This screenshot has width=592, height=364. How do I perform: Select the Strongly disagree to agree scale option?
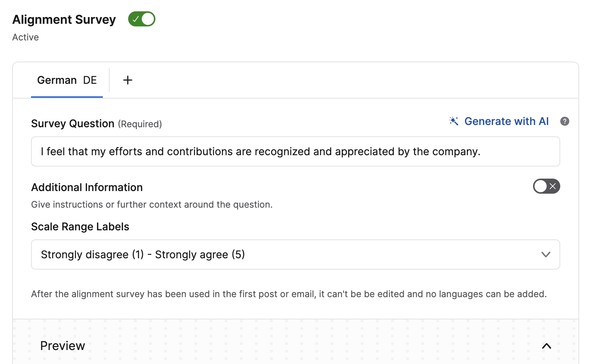point(143,254)
